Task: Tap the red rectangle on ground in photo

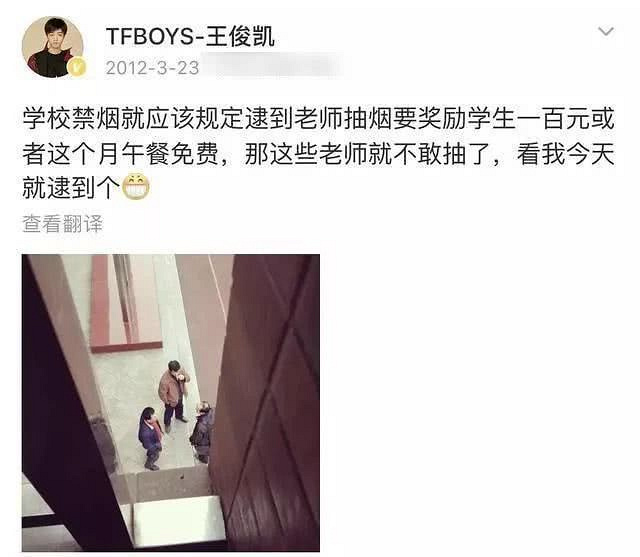Action: [125, 304]
